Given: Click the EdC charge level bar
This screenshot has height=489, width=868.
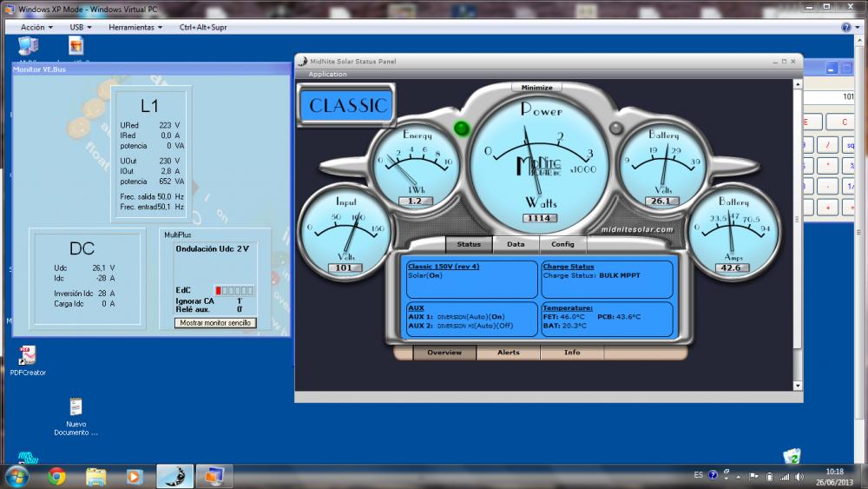Looking at the screenshot, I should point(234,290).
